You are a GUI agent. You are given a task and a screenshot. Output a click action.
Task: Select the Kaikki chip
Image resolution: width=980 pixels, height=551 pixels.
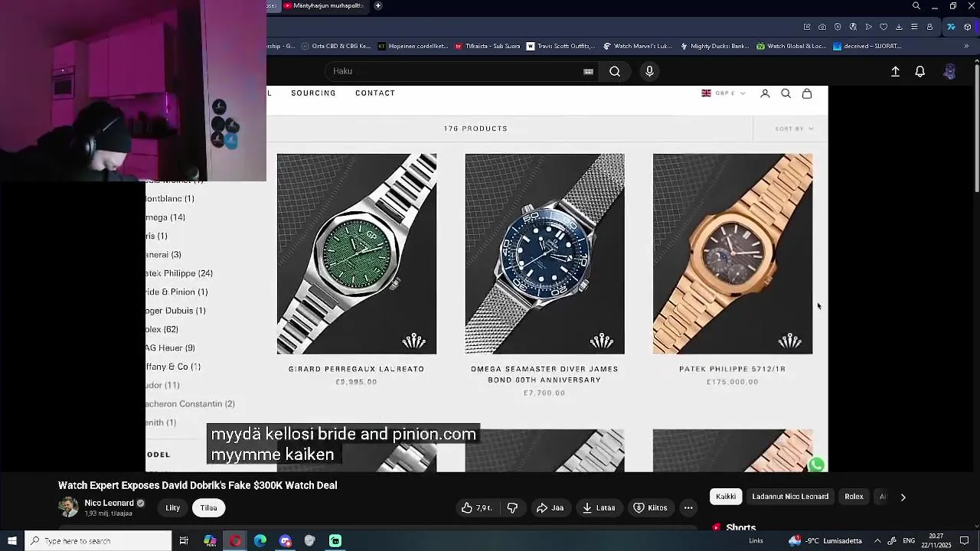[726, 497]
